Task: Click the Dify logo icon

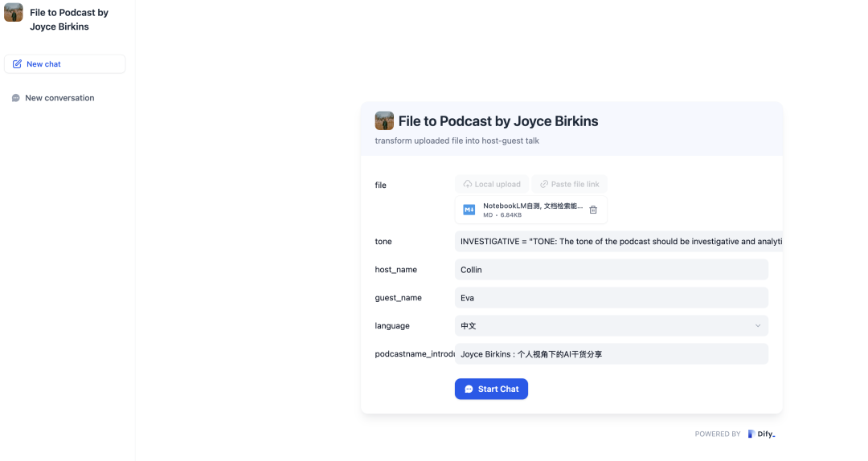Action: [x=751, y=434]
